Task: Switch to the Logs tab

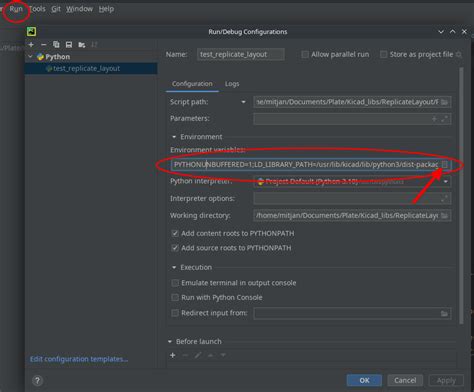Action: click(x=232, y=84)
